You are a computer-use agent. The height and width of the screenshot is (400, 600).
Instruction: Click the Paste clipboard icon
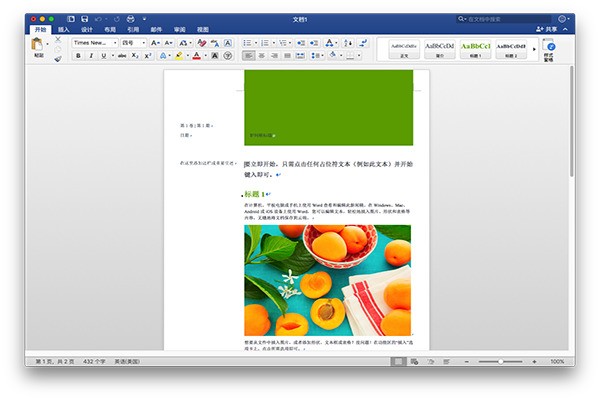[39, 46]
